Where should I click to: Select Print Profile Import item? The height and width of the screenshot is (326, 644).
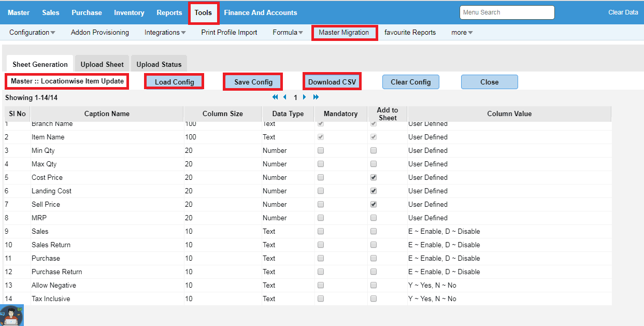(229, 32)
